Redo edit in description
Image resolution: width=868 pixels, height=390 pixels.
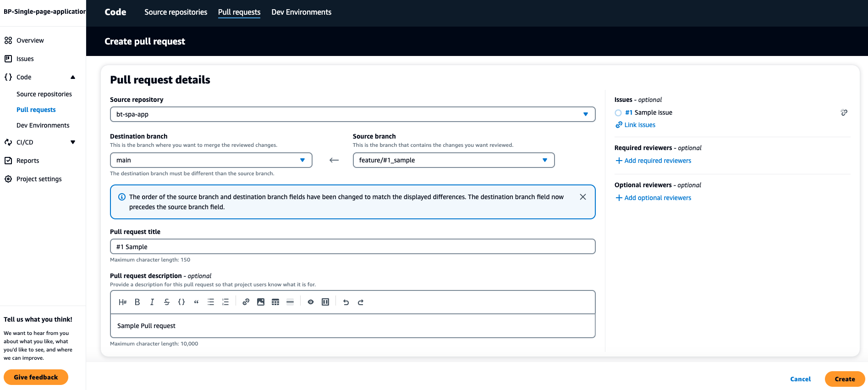(361, 302)
